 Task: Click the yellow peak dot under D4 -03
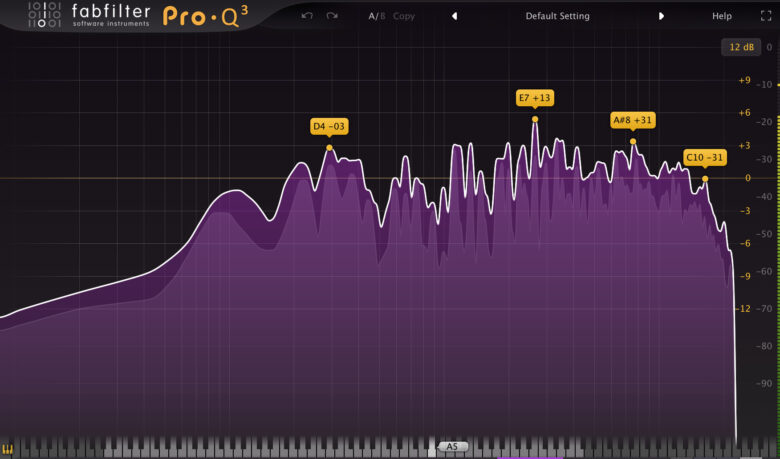[329, 148]
